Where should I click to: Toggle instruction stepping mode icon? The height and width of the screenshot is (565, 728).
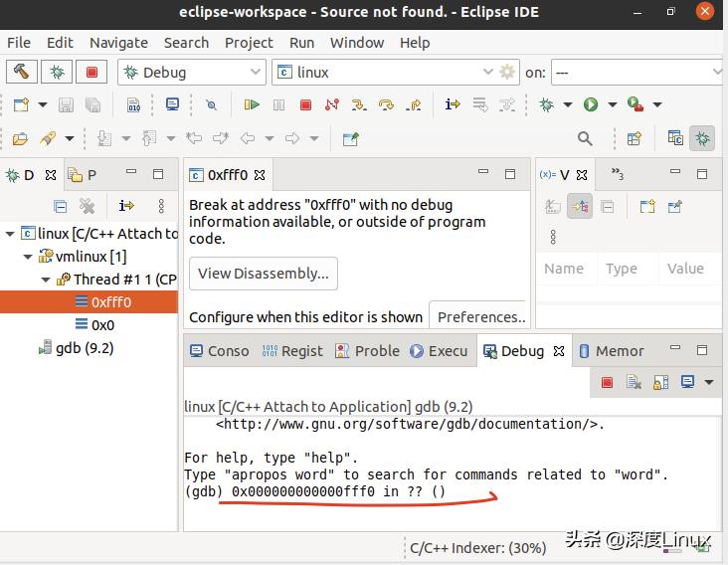click(x=453, y=104)
